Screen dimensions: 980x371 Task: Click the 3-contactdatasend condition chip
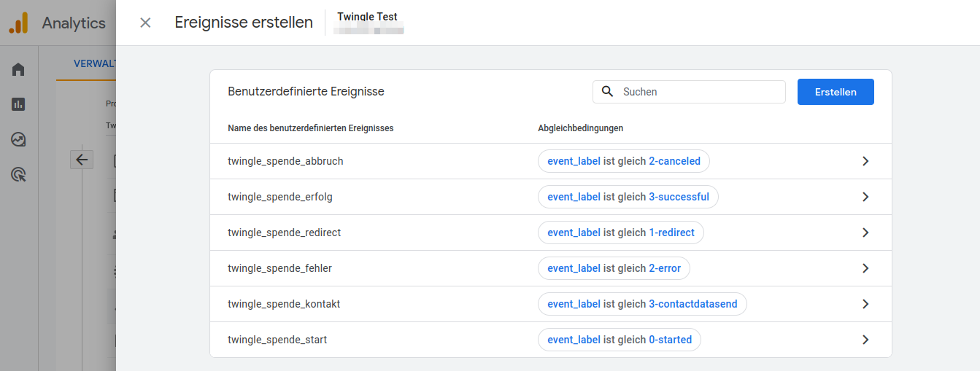(642, 304)
